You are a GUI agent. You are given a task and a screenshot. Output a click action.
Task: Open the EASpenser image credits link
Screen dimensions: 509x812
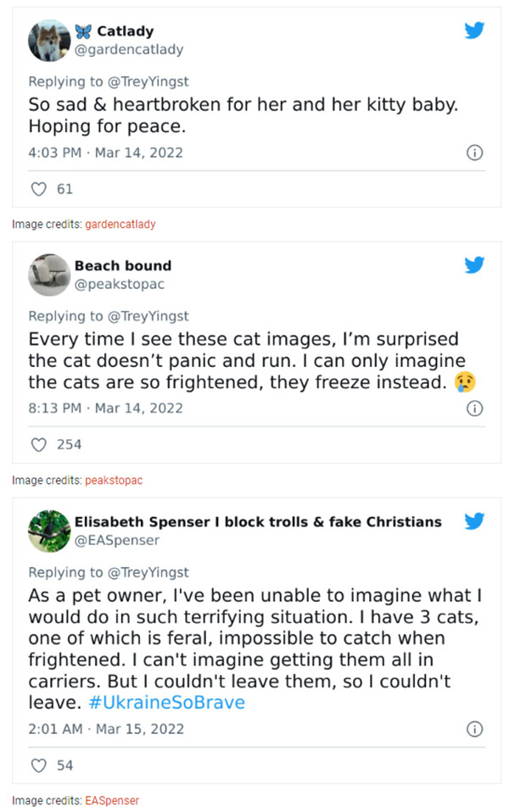(x=112, y=800)
